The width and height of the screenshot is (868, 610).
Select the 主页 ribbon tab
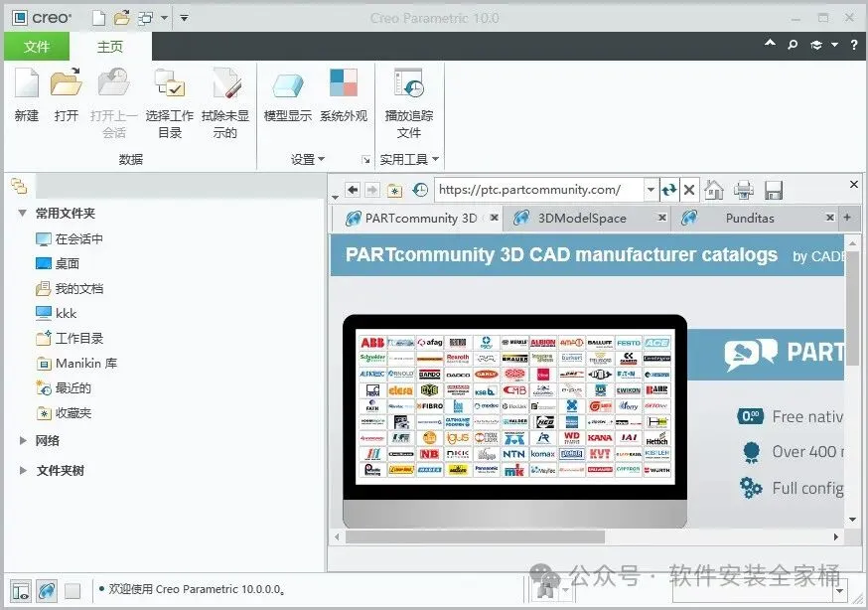click(x=110, y=47)
